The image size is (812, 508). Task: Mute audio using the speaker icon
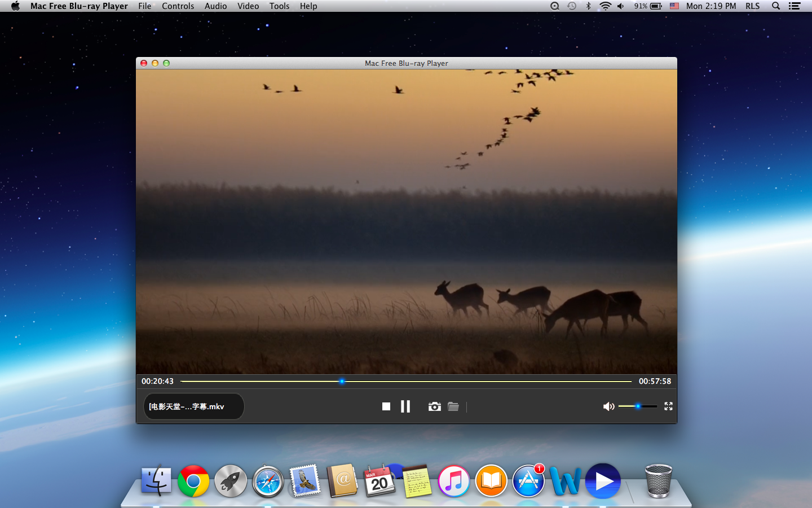pyautogui.click(x=608, y=406)
